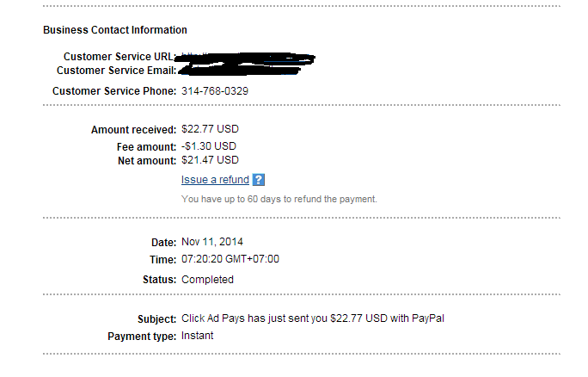Screen dimensions: 588x377
Task: Click the time 07:20:20 GMT+07:00
Action: coord(230,259)
